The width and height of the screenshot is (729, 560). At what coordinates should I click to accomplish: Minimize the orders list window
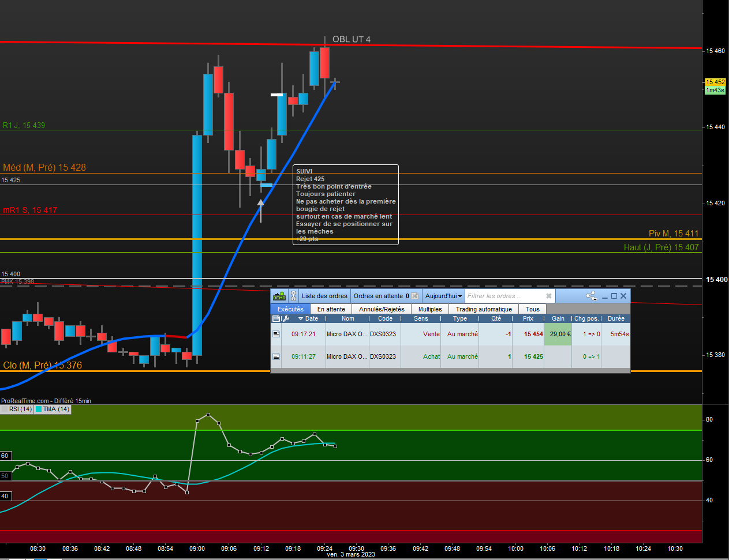[x=605, y=296]
